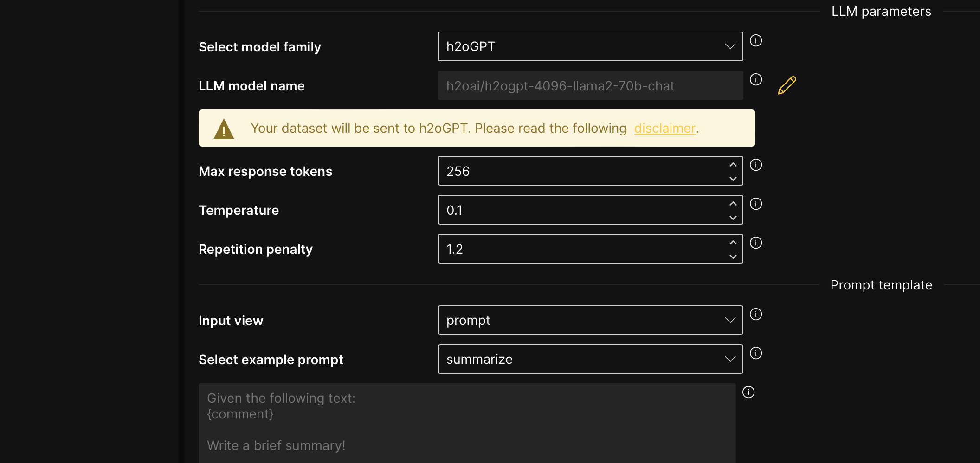Image resolution: width=980 pixels, height=463 pixels.
Task: Increment Temperature value using up arrow
Action: tap(733, 204)
